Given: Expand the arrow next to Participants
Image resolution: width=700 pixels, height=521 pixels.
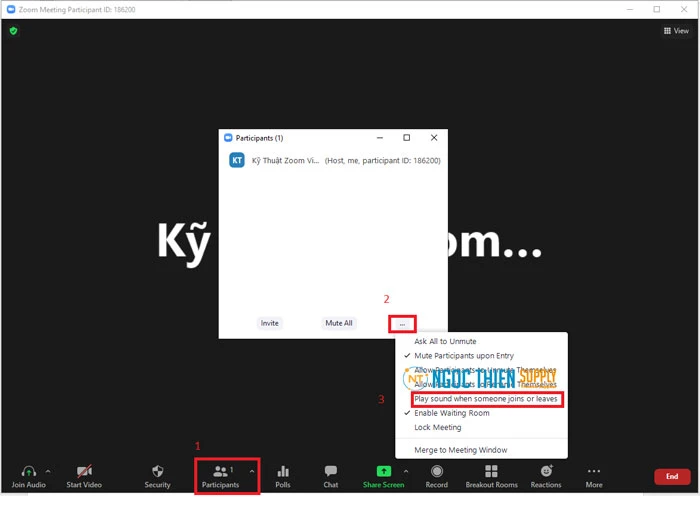Looking at the screenshot, I should click(x=252, y=471).
